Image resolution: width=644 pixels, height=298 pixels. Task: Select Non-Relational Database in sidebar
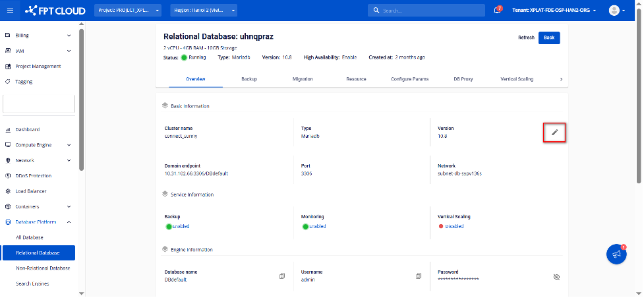43,268
